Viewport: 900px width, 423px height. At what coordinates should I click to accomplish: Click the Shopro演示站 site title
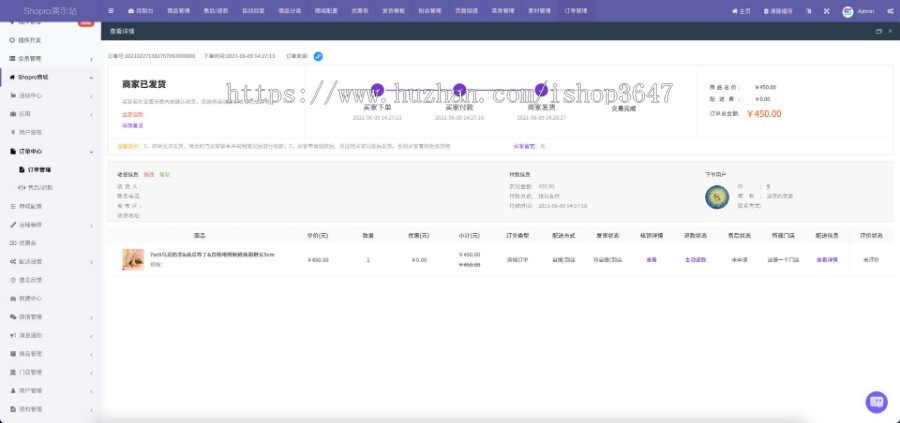pyautogui.click(x=50, y=11)
